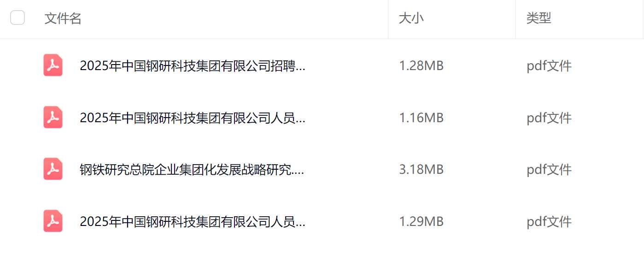Click pdf文件 type in the 1.16MB row

click(549, 119)
